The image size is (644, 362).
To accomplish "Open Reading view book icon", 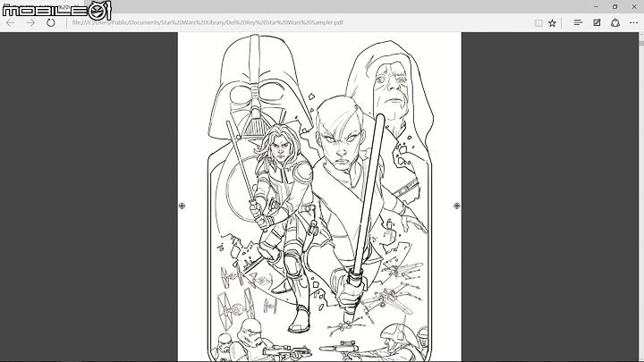I will tap(538, 23).
